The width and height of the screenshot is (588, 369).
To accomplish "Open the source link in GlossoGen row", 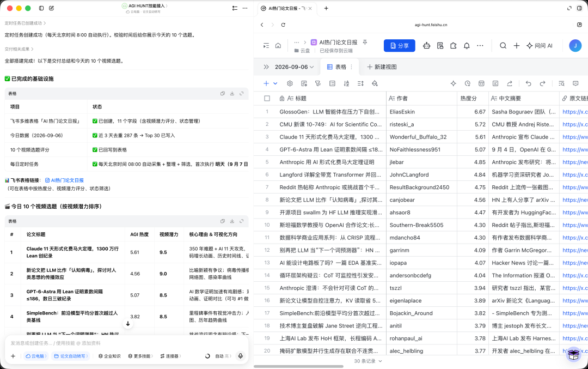I will coord(575,112).
